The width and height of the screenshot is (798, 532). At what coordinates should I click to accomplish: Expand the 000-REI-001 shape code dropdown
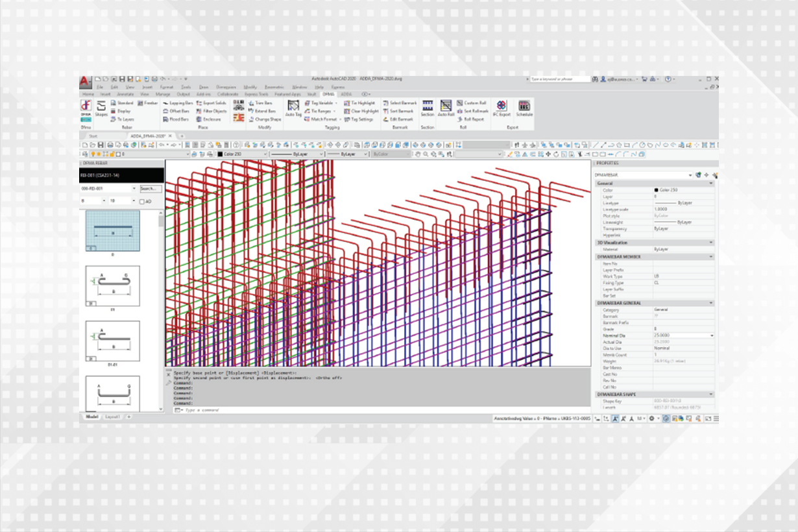point(134,188)
